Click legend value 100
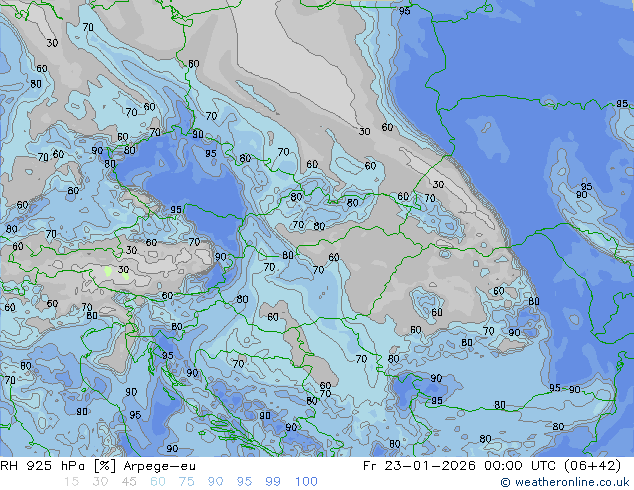 pyautogui.click(x=306, y=482)
